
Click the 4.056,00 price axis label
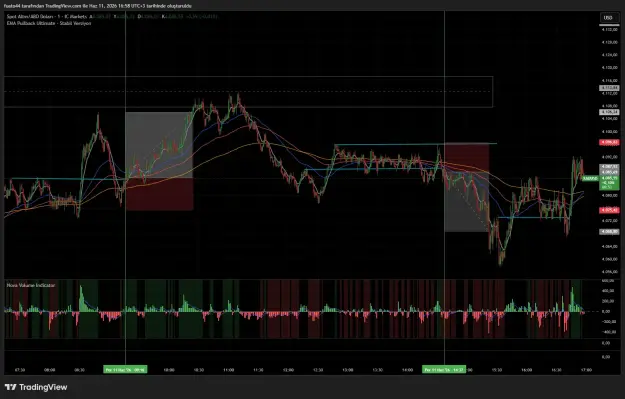coord(610,272)
